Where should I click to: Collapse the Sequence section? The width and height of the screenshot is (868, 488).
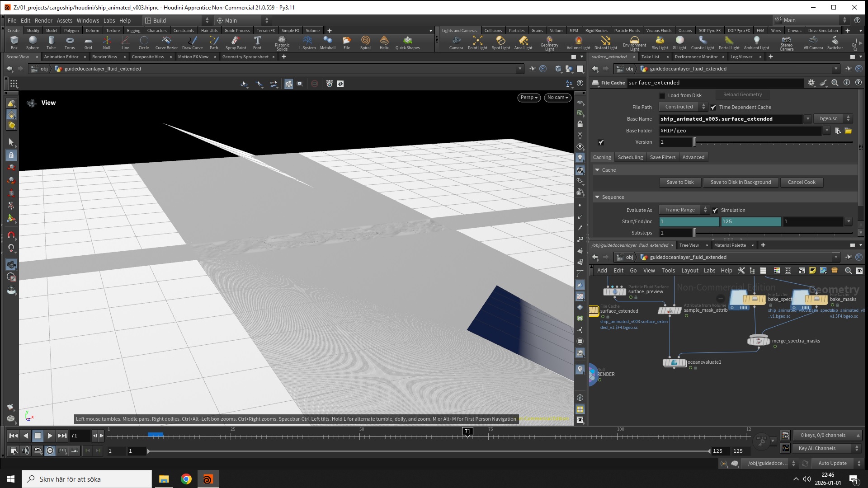[597, 197]
